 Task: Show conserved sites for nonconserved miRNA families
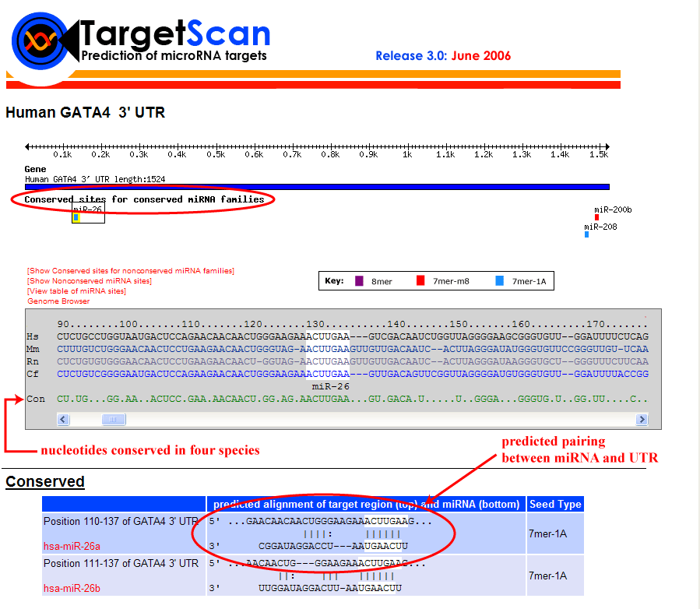point(131,271)
